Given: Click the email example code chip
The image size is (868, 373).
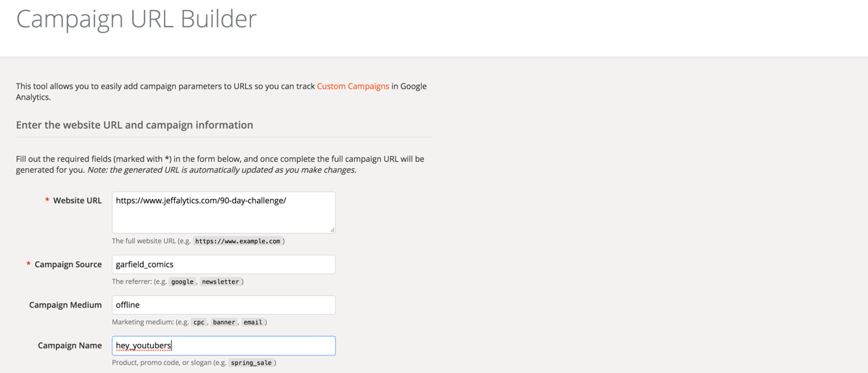Looking at the screenshot, I should click(253, 322).
